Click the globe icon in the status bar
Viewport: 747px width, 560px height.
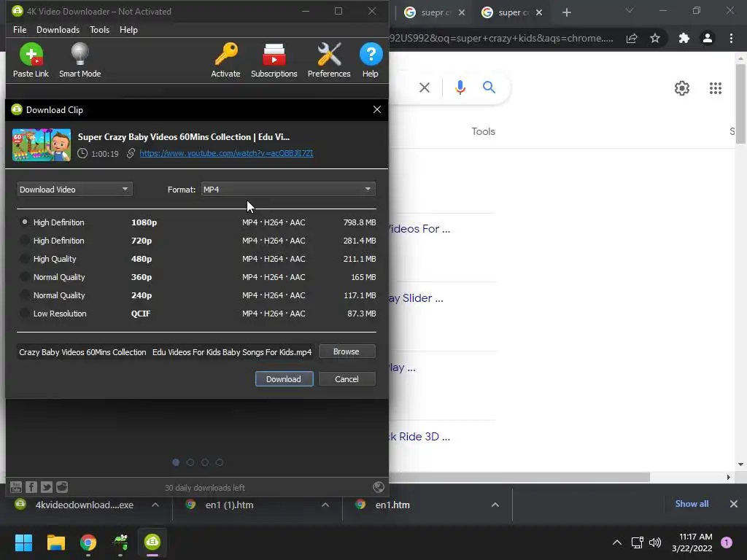pyautogui.click(x=379, y=486)
